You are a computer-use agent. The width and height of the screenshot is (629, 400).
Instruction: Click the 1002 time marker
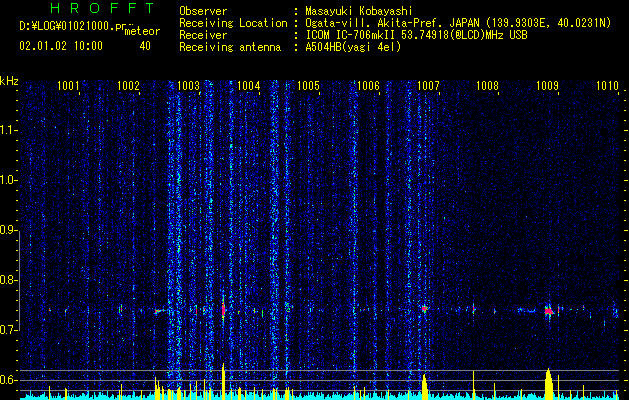click(x=128, y=85)
